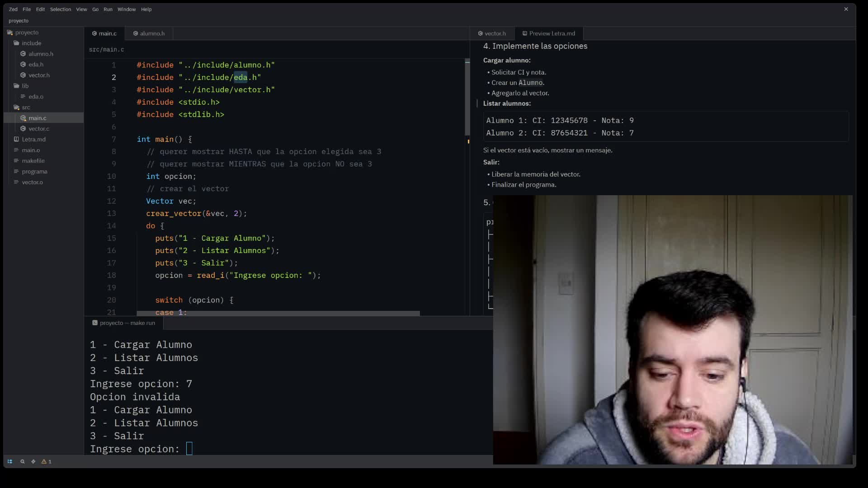Open the Window menu

[127, 9]
